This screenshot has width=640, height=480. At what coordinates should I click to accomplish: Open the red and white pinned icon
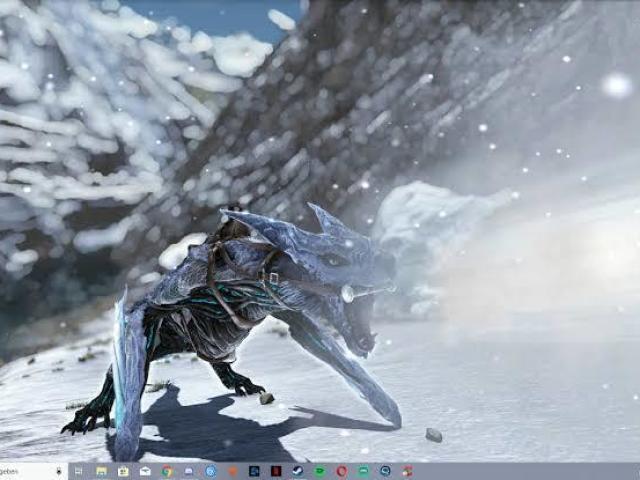(407, 471)
